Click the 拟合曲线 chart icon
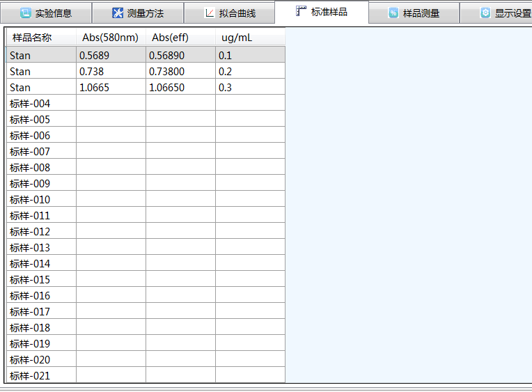 point(210,13)
